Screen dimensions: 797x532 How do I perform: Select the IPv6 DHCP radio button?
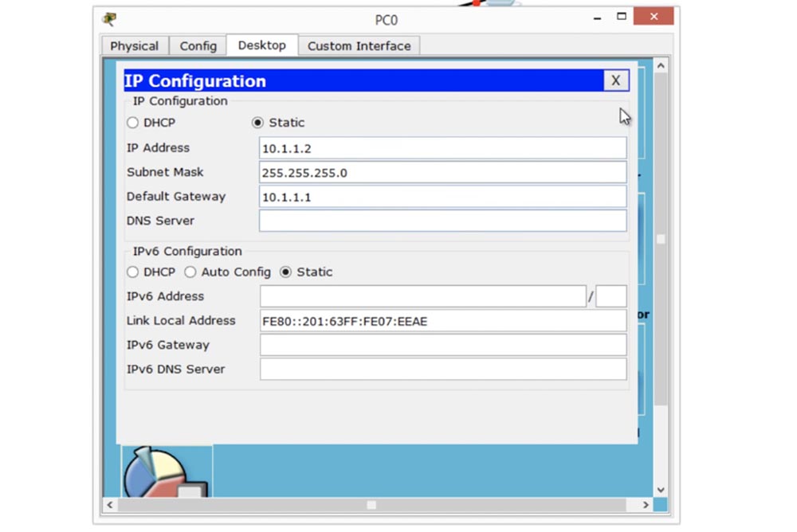click(132, 272)
